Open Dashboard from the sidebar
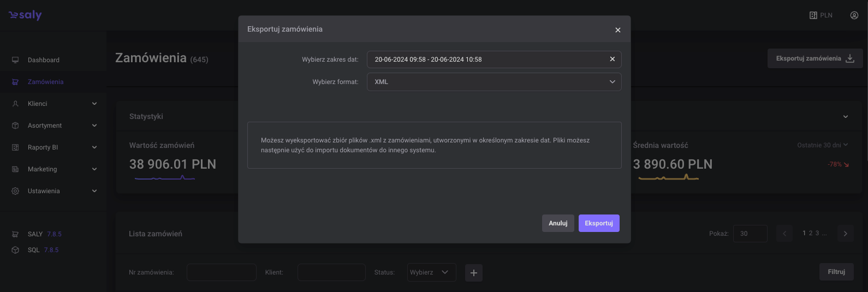 (x=44, y=60)
